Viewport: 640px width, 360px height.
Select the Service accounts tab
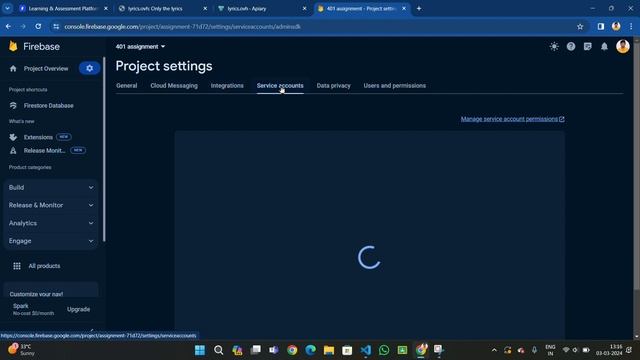280,86
